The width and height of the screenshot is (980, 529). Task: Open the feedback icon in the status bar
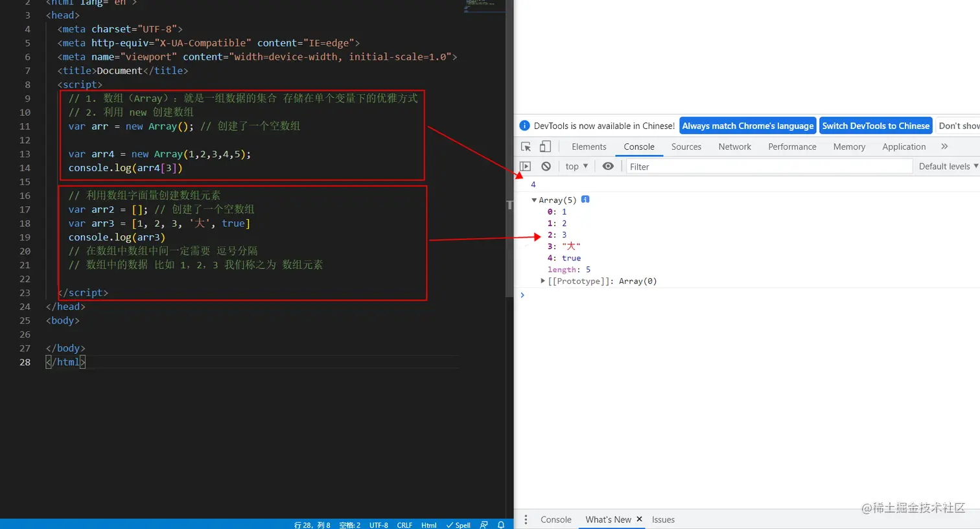[484, 524]
